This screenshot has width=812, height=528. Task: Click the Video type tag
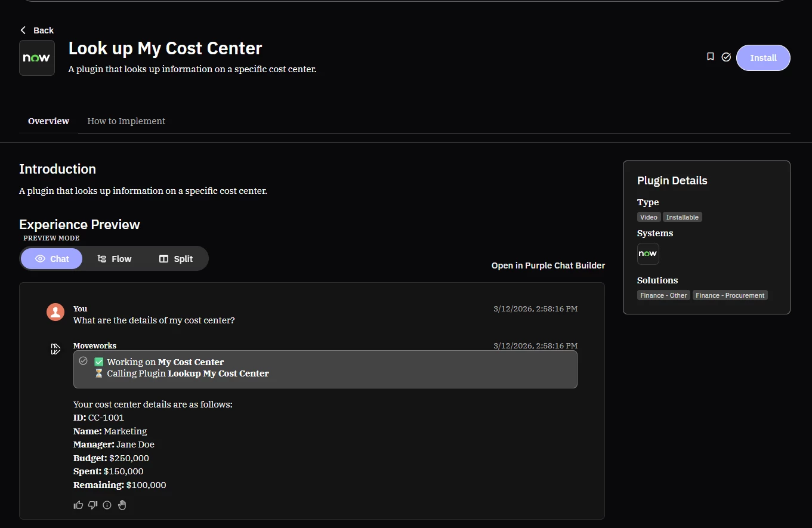point(649,217)
